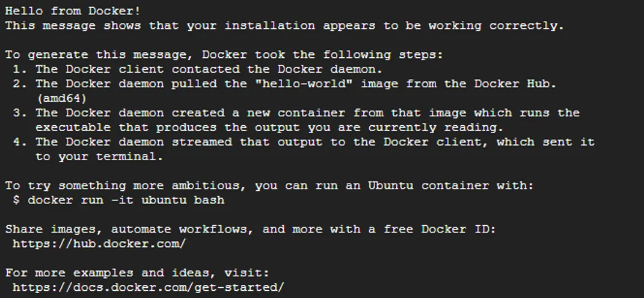Click the "Hello from Docker!" line
This screenshot has width=644, height=298.
coord(73,11)
